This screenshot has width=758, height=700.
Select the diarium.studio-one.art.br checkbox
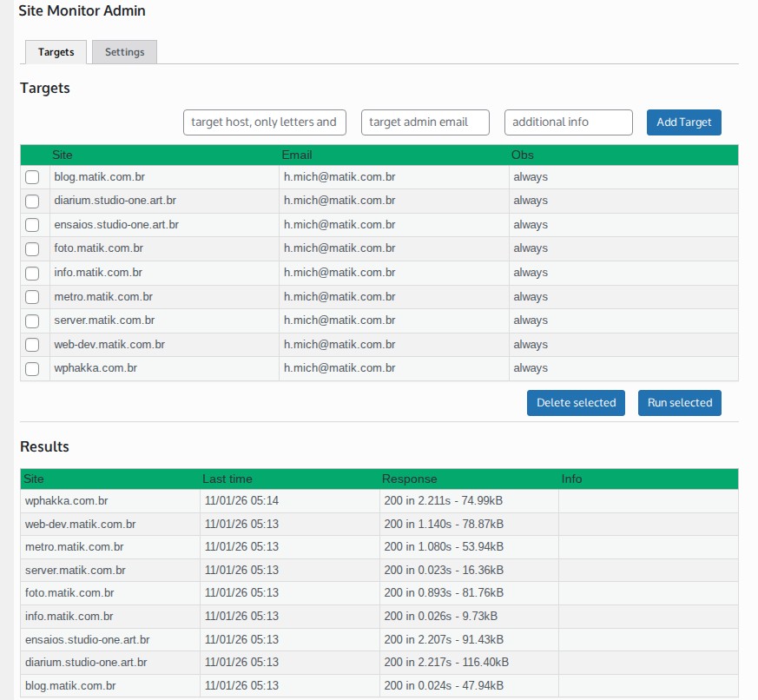[32, 201]
